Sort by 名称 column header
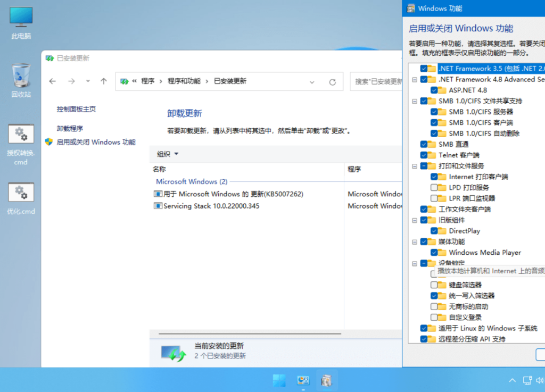This screenshot has height=392, width=545. (159, 169)
